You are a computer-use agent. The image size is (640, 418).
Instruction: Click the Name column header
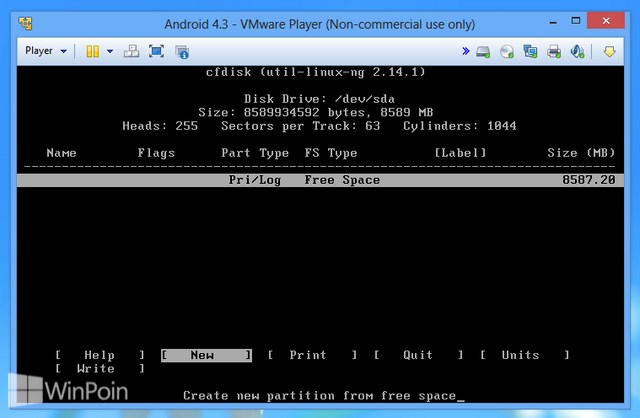click(62, 153)
